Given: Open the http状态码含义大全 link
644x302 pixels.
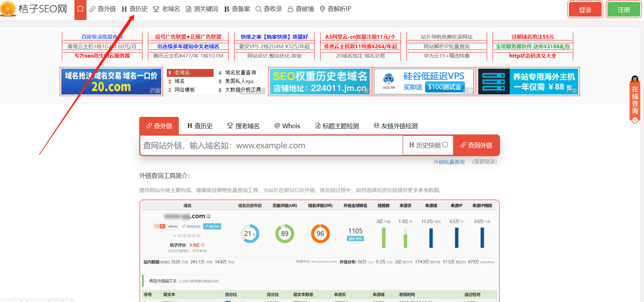Looking at the screenshot, I should click(533, 56).
